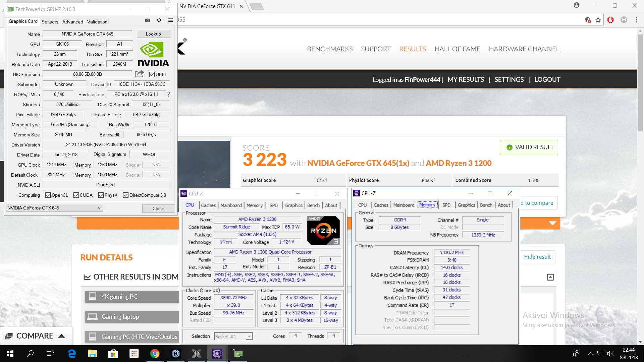The width and height of the screenshot is (644, 362).
Task: Expand the COMPARE panel arrow
Action: pos(61,336)
